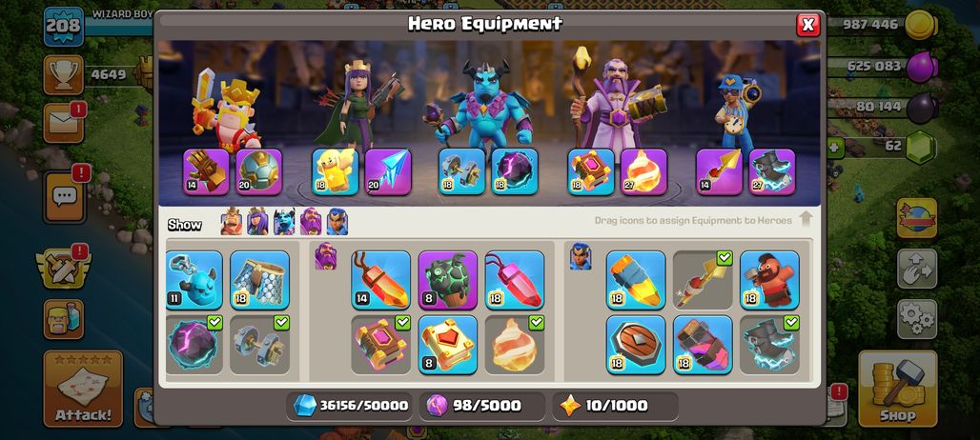Filter equipment by Barbarian King portrait

pos(232,222)
